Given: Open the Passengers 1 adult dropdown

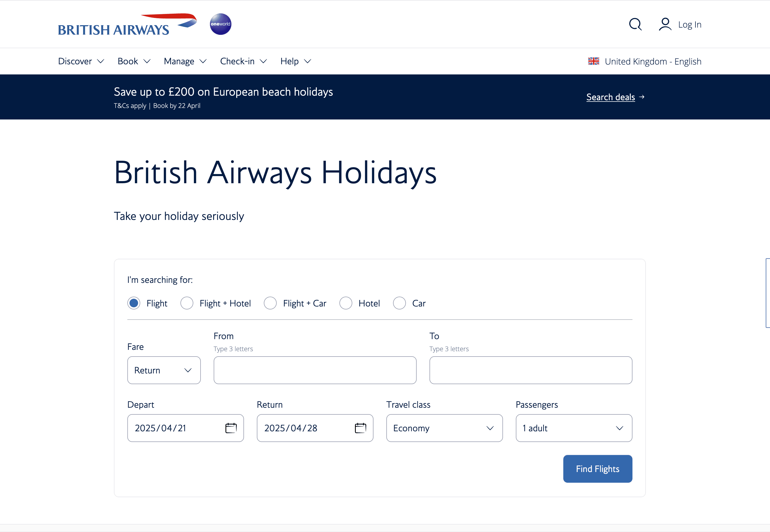Looking at the screenshot, I should click(574, 428).
